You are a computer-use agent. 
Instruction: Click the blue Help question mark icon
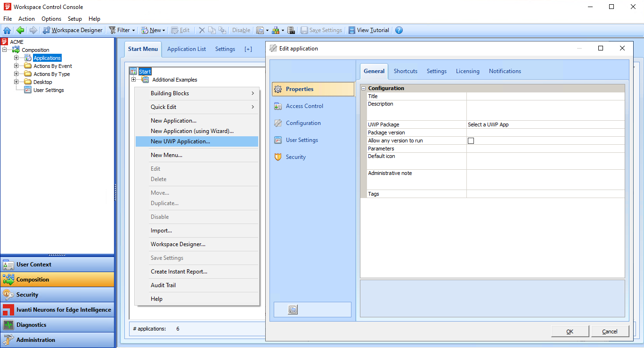pos(399,30)
